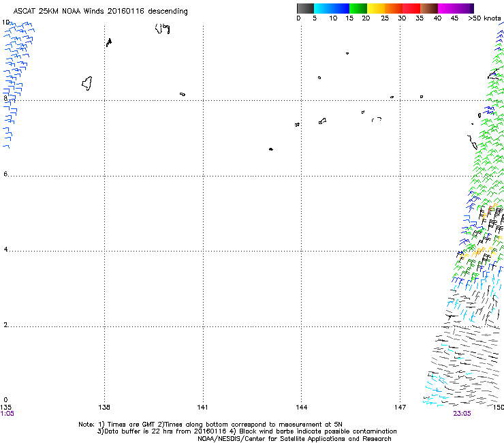Click the '>50 knots' legend label
The height and width of the screenshot is (443, 504).
pyautogui.click(x=484, y=18)
